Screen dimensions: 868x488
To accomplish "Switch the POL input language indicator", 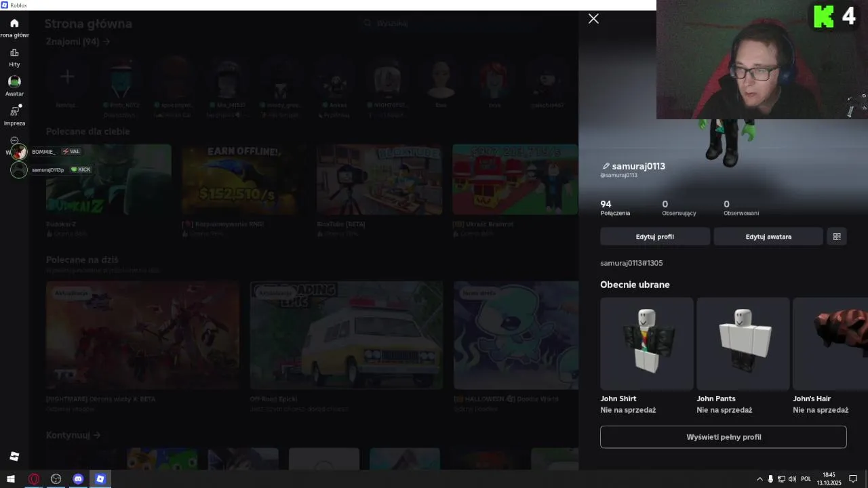I will tap(806, 479).
